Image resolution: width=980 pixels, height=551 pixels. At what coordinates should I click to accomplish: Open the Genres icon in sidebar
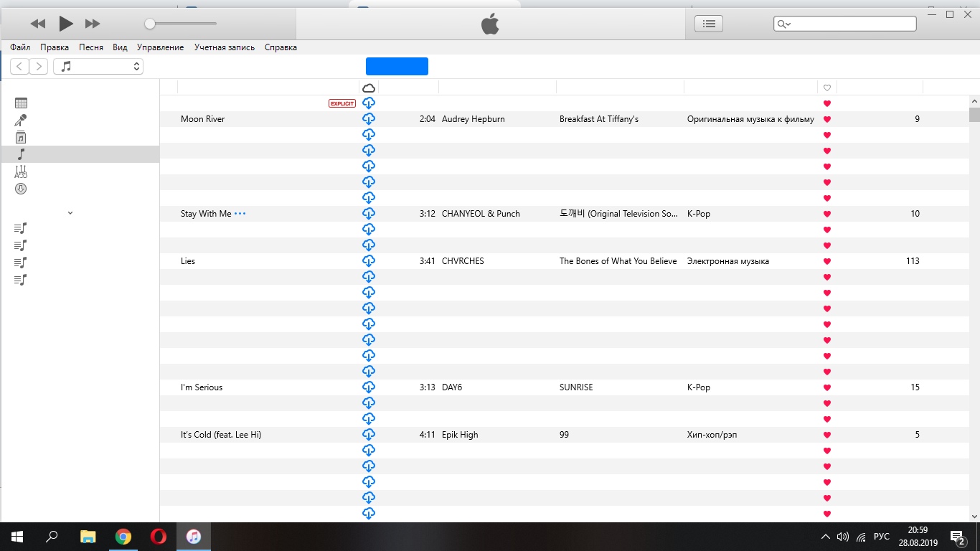pyautogui.click(x=21, y=171)
